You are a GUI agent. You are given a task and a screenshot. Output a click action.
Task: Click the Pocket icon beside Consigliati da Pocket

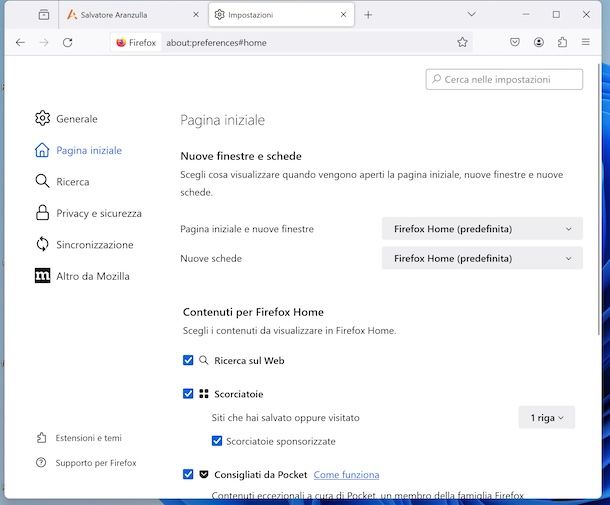tap(204, 474)
